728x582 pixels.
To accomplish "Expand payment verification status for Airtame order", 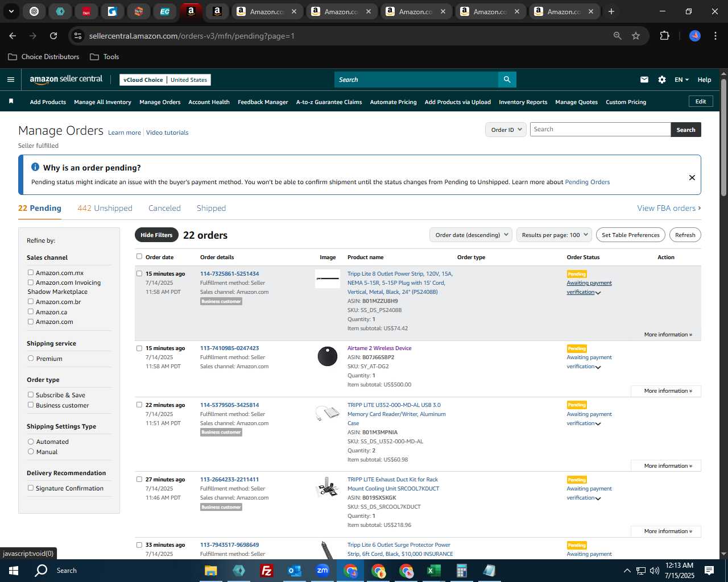I will click(598, 367).
